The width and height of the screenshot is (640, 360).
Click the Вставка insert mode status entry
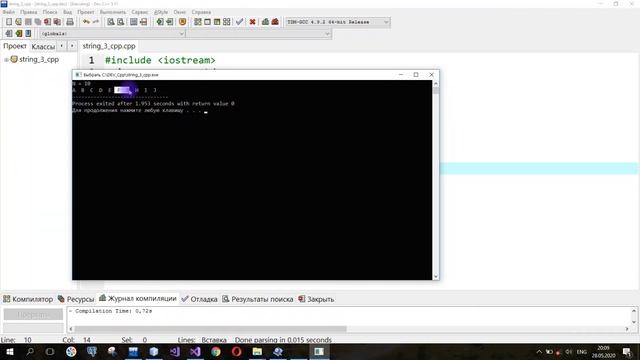click(214, 340)
